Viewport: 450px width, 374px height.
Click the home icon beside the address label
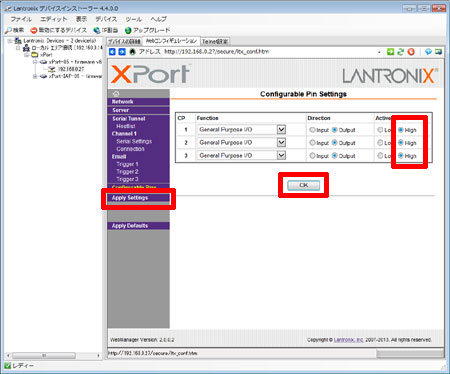click(x=132, y=52)
